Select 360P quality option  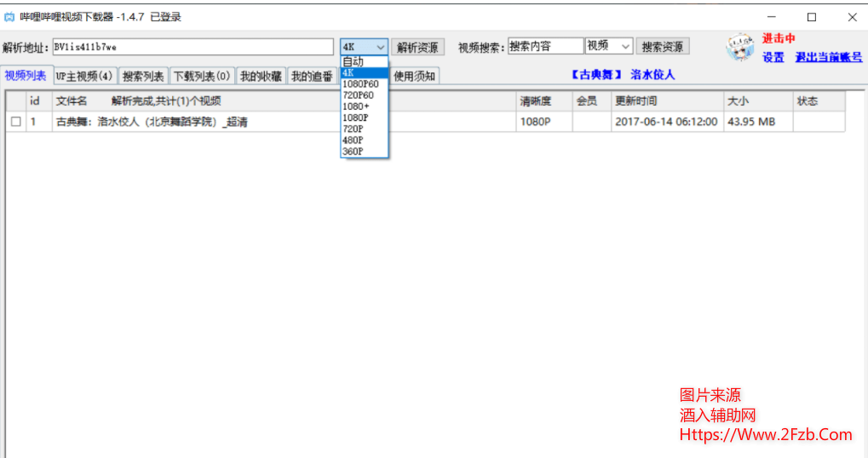click(353, 152)
